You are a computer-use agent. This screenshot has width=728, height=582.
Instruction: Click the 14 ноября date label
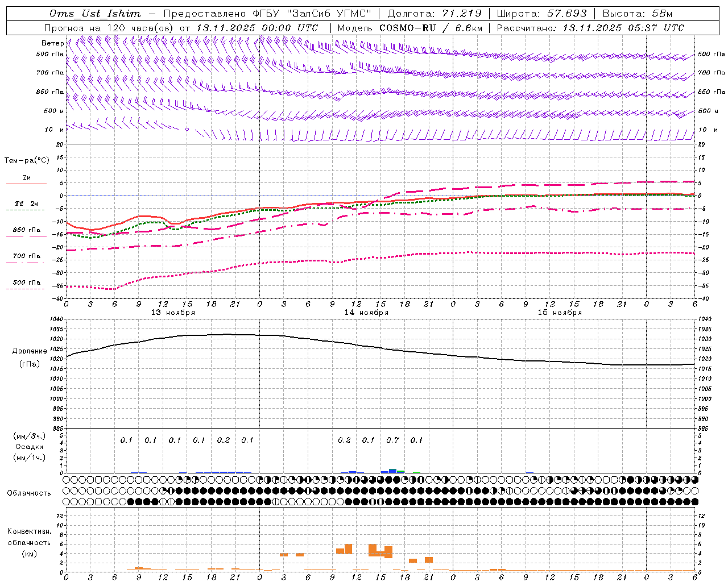click(366, 313)
